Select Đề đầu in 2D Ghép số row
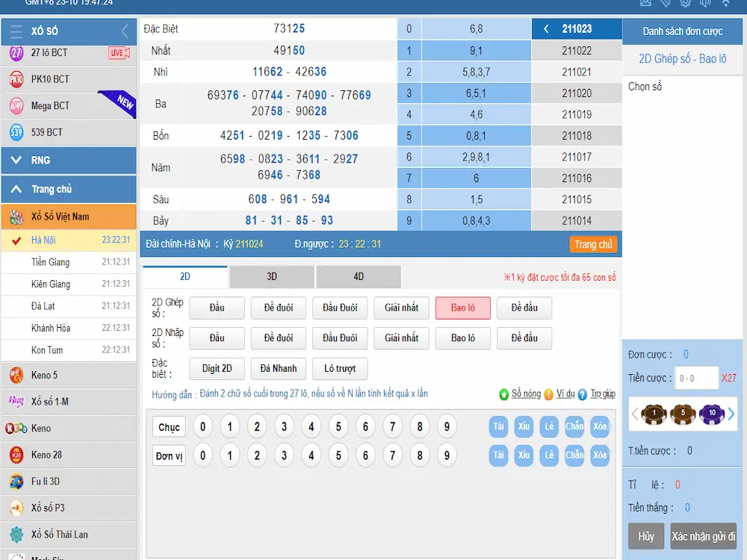Image resolution: width=747 pixels, height=560 pixels. pyautogui.click(x=524, y=308)
